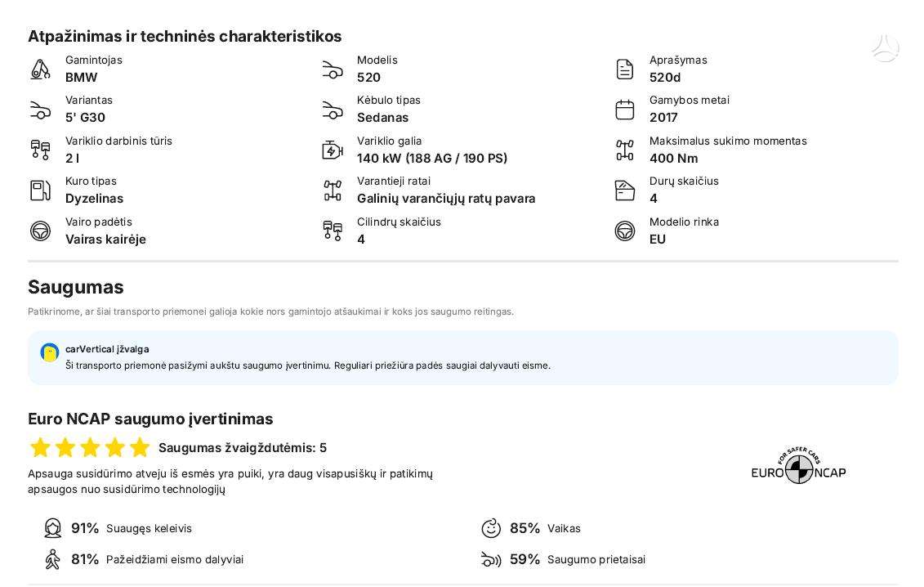Click the Saugumas section heading
The height and width of the screenshot is (587, 924).
coord(76,287)
